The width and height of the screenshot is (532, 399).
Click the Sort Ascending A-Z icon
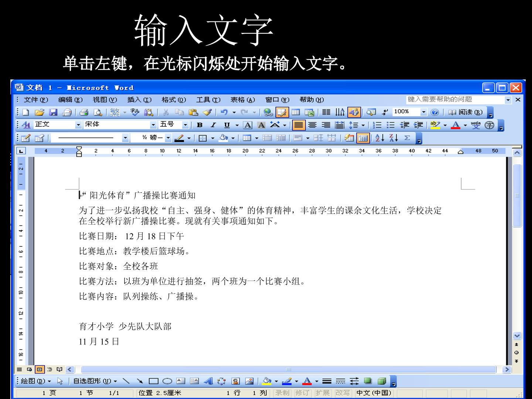pyautogui.click(x=380, y=138)
